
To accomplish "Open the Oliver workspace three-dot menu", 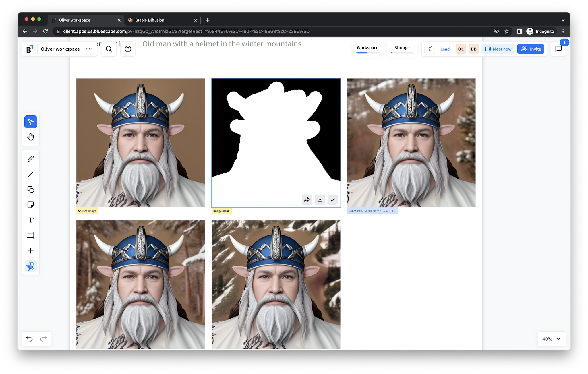I will (89, 49).
